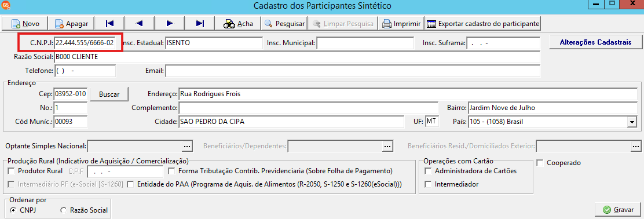Click the G5 application icon in title bar
Image resolution: width=644 pixels, height=219 pixels.
pos(6,6)
